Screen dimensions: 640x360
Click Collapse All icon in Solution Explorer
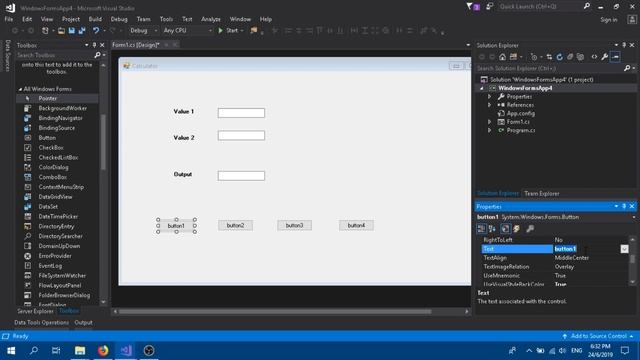(570, 57)
